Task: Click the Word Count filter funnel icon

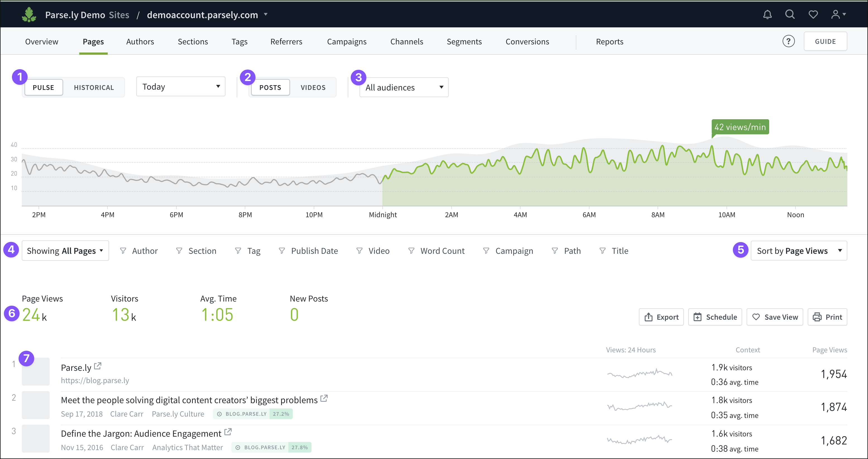Action: [411, 251]
